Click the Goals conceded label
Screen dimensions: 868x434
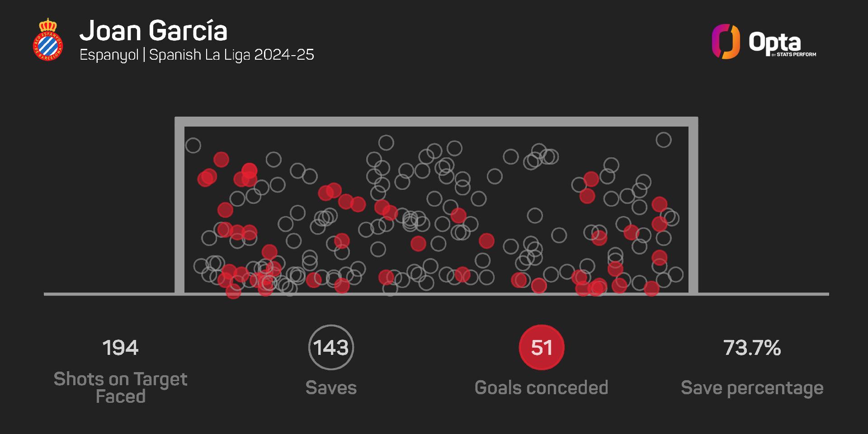point(541,388)
